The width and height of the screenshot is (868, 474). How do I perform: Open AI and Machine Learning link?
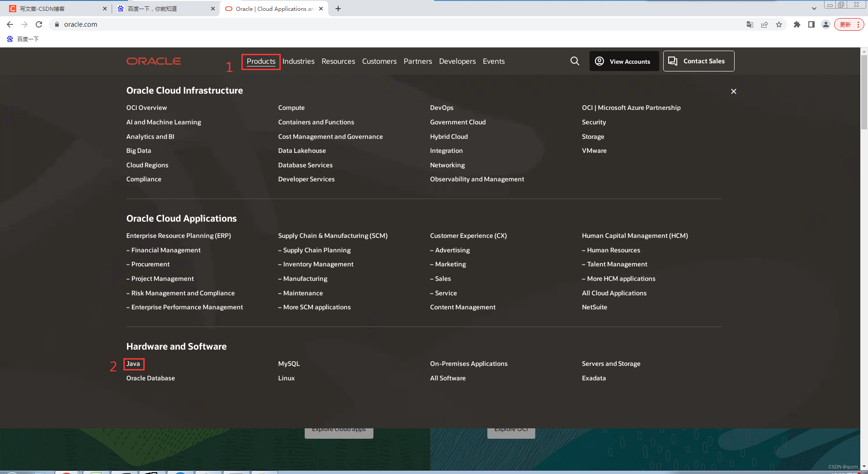(x=164, y=122)
